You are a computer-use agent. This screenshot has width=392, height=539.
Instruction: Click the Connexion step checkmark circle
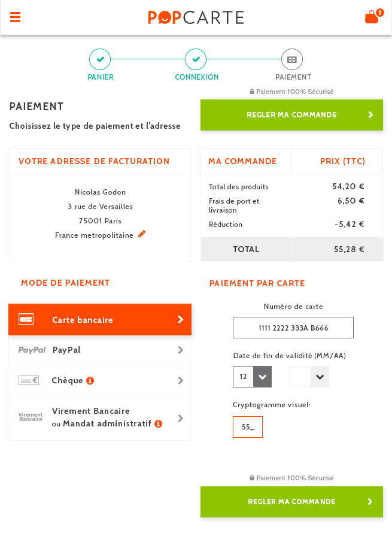pyautogui.click(x=196, y=59)
